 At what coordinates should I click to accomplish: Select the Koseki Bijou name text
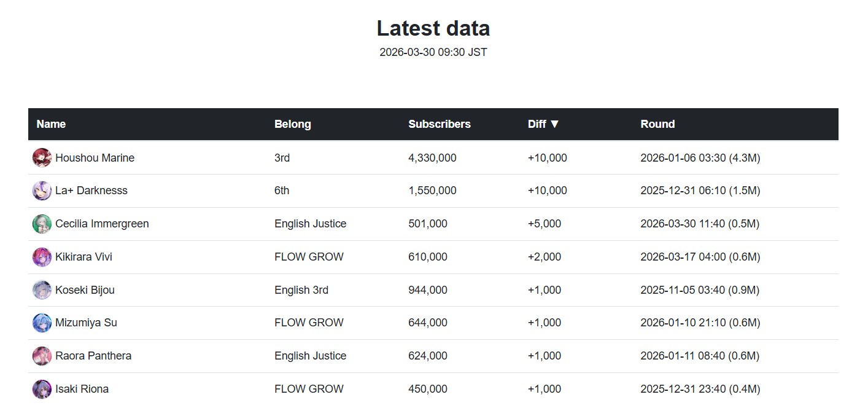85,290
